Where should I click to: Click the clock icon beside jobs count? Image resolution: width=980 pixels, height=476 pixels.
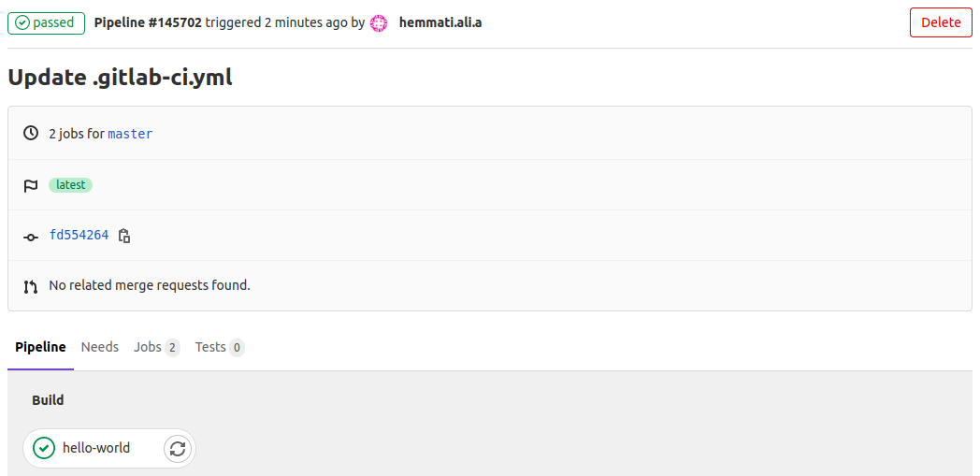tap(30, 133)
